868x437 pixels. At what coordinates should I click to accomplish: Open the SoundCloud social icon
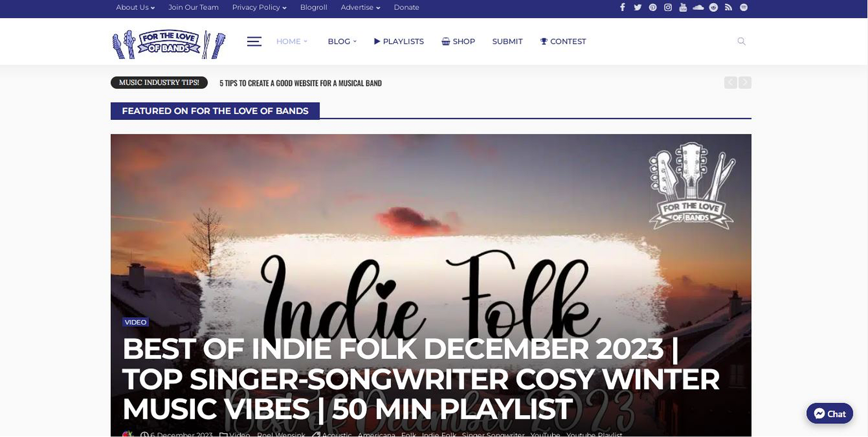(x=698, y=7)
